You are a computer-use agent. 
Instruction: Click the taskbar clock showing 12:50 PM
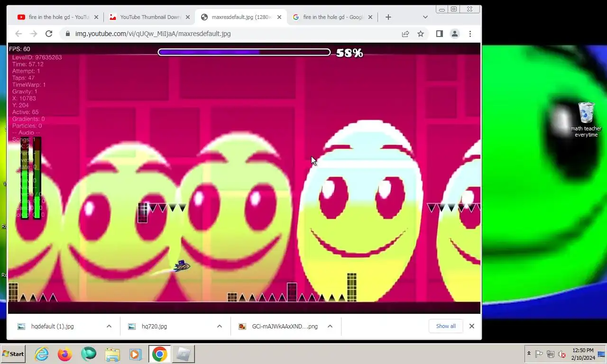tap(582, 354)
